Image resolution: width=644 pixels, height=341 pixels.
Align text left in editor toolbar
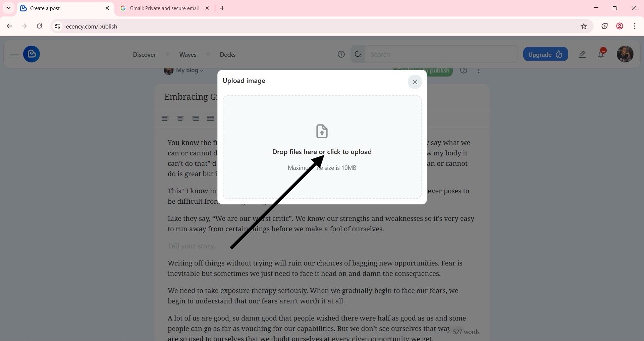[x=165, y=118]
